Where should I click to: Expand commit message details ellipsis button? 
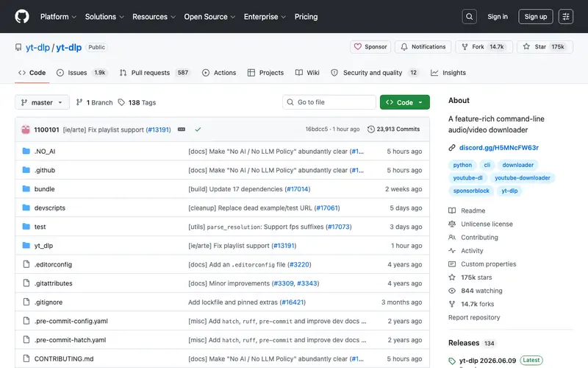tap(182, 130)
